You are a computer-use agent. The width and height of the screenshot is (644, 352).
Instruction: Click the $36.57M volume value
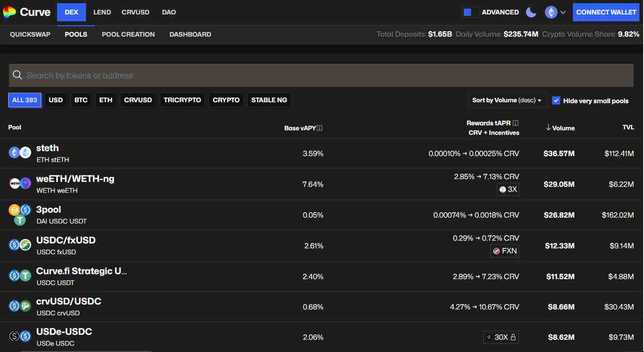pos(559,154)
